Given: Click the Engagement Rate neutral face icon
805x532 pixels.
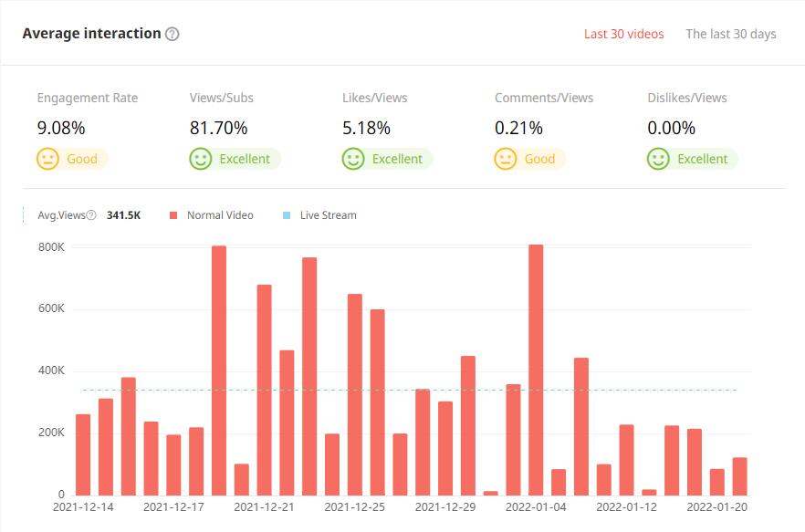Looking at the screenshot, I should [47, 159].
